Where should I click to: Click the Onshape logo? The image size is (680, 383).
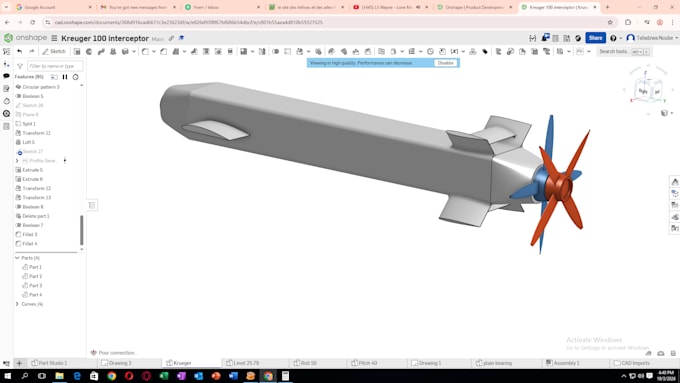coord(25,38)
